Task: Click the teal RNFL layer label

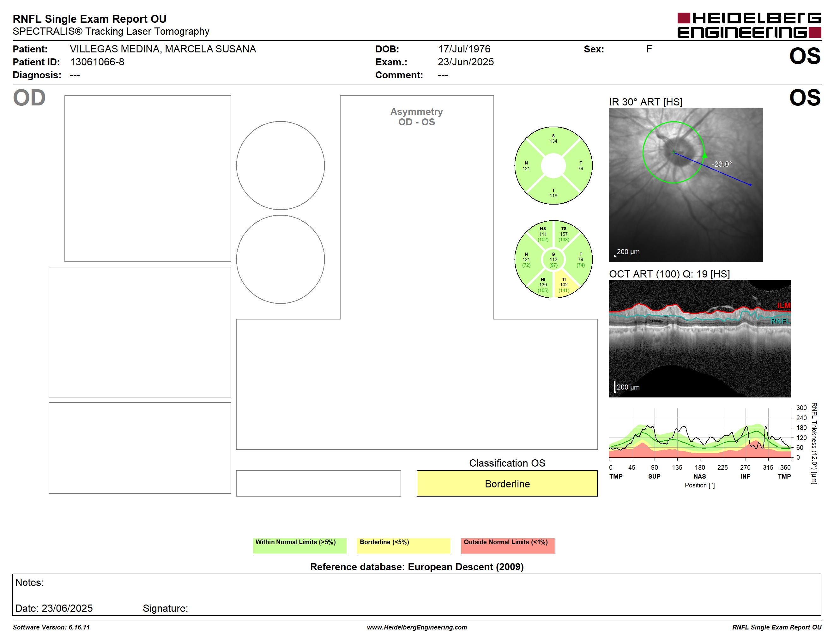Action: tap(781, 321)
